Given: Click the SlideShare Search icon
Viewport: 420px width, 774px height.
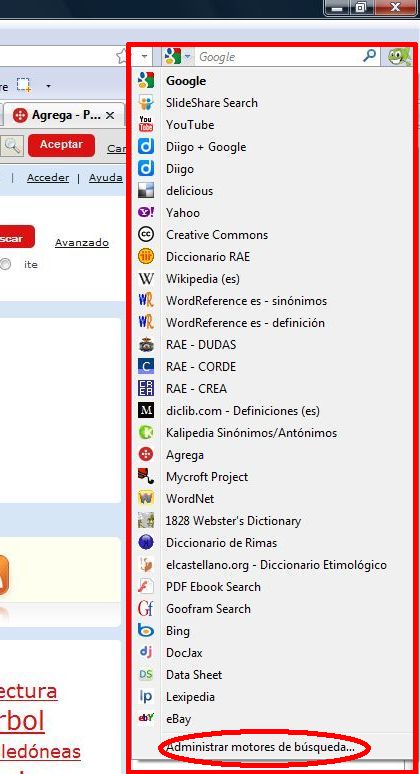Looking at the screenshot, I should pos(146,103).
